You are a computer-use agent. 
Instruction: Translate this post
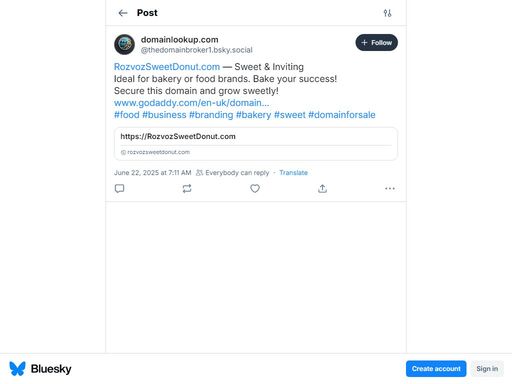click(x=293, y=173)
